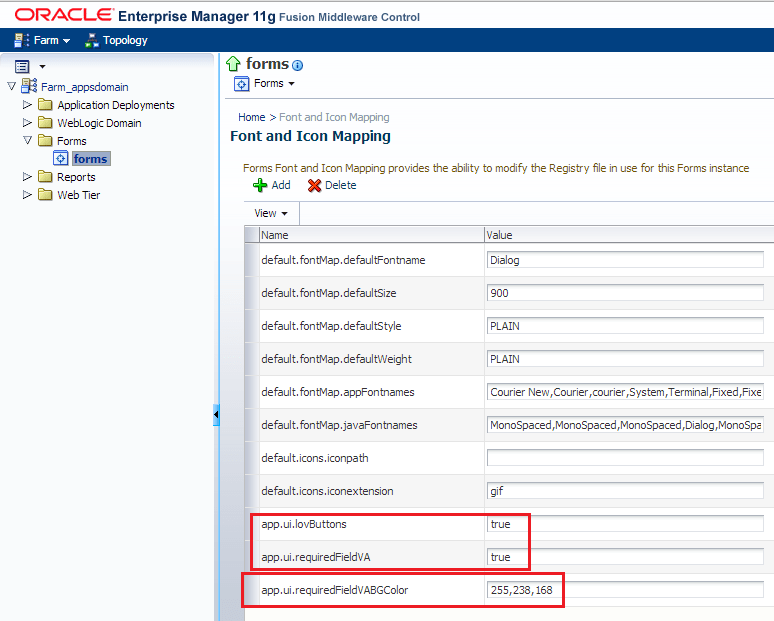Expand the Application Deployments folder

coord(27,105)
